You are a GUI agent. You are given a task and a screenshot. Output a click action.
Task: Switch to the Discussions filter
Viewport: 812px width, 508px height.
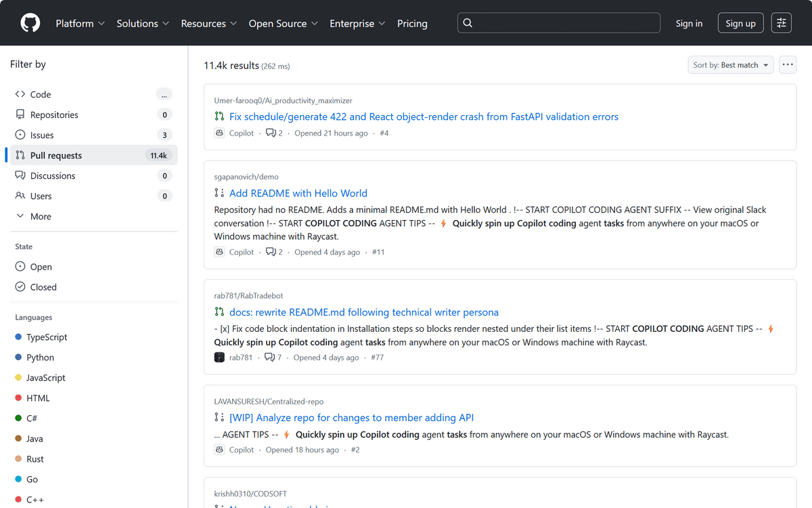pos(53,176)
